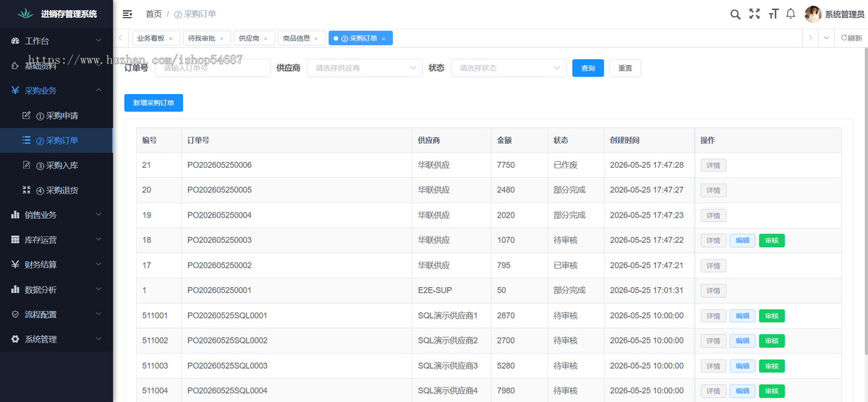
Task: Open the tab options dropdown chevron
Action: pyautogui.click(x=827, y=38)
